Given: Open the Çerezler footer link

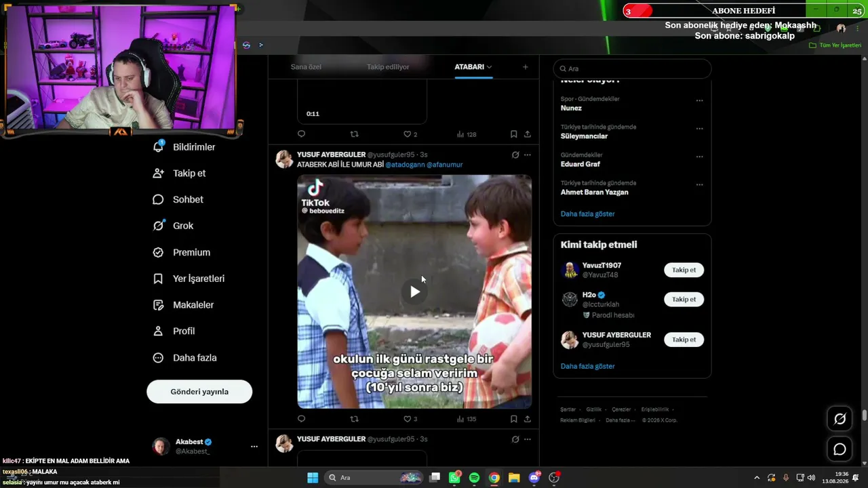Looking at the screenshot, I should (x=621, y=409).
